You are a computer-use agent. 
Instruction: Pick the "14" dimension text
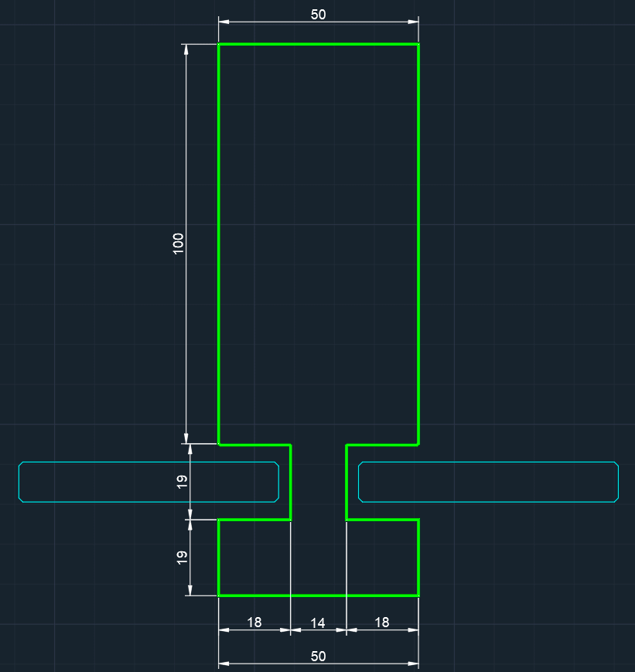click(318, 623)
